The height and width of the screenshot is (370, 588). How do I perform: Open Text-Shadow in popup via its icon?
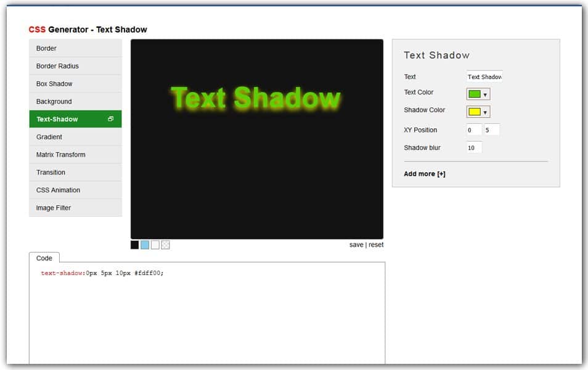[112, 118]
